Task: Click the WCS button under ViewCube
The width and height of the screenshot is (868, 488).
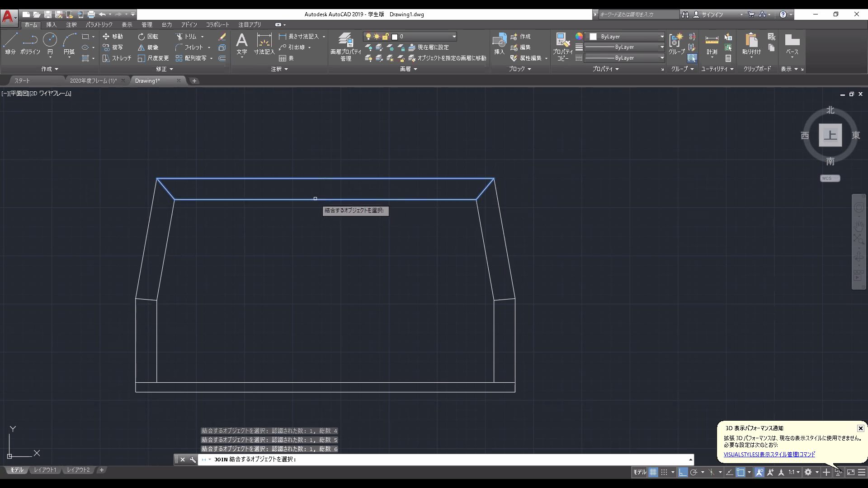Action: pyautogui.click(x=830, y=178)
